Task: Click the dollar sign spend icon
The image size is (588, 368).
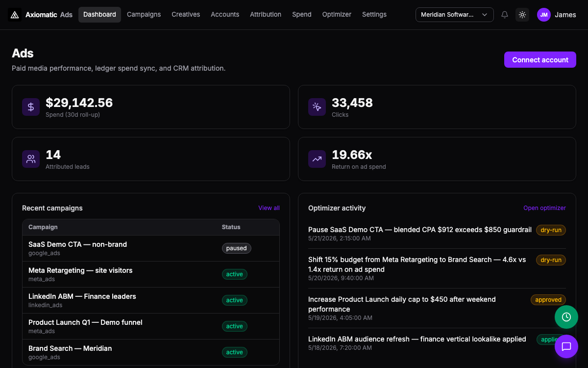Action: [31, 107]
